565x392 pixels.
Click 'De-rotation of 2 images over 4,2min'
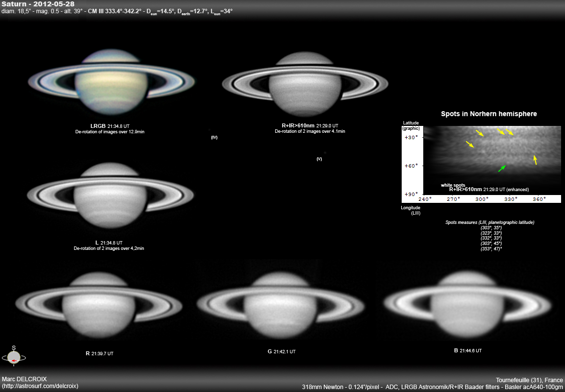click(x=109, y=248)
